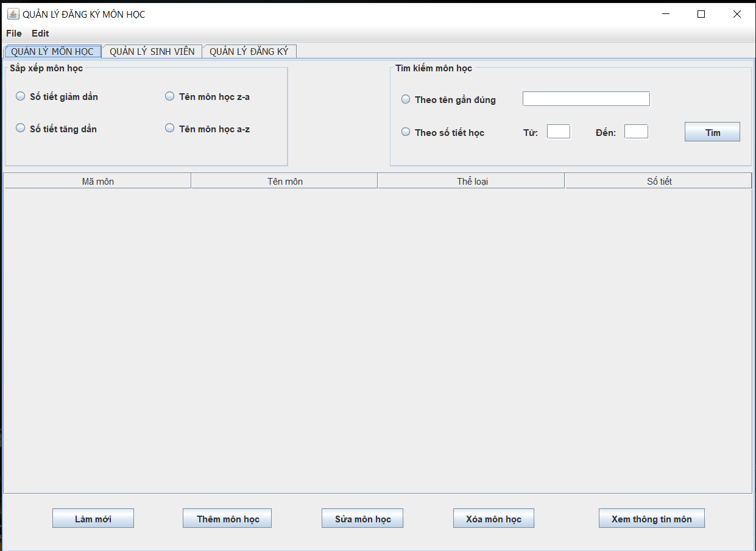This screenshot has width=756, height=551.
Task: Focus the subject name search text field
Action: (x=586, y=99)
